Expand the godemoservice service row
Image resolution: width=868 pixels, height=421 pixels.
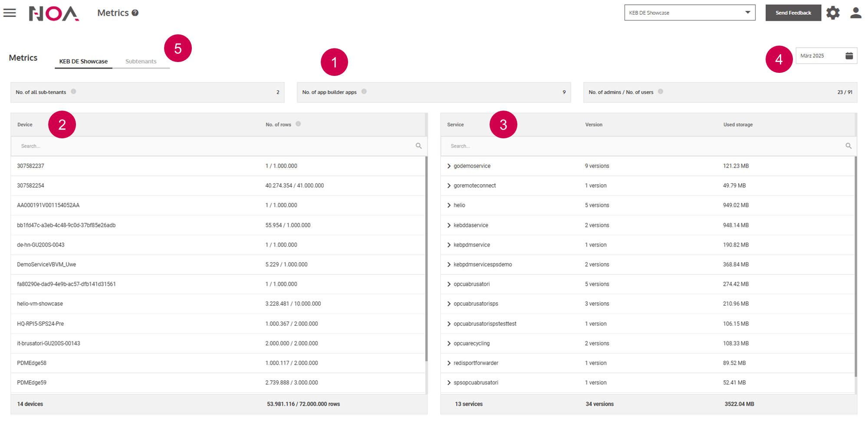pyautogui.click(x=449, y=166)
